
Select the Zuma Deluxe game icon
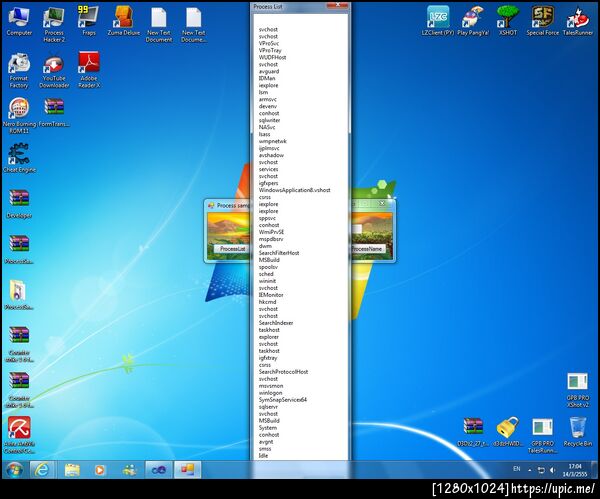[124, 21]
